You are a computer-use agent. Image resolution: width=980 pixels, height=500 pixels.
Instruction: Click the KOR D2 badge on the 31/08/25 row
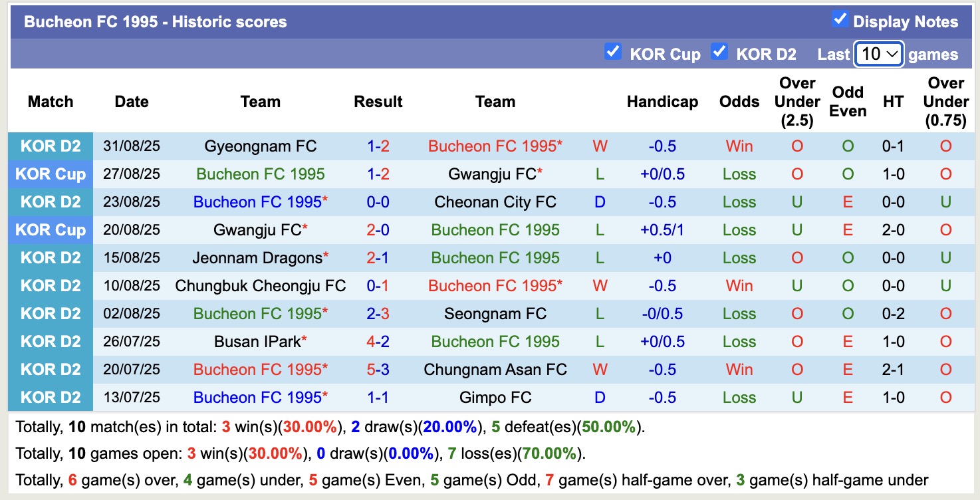pyautogui.click(x=51, y=146)
